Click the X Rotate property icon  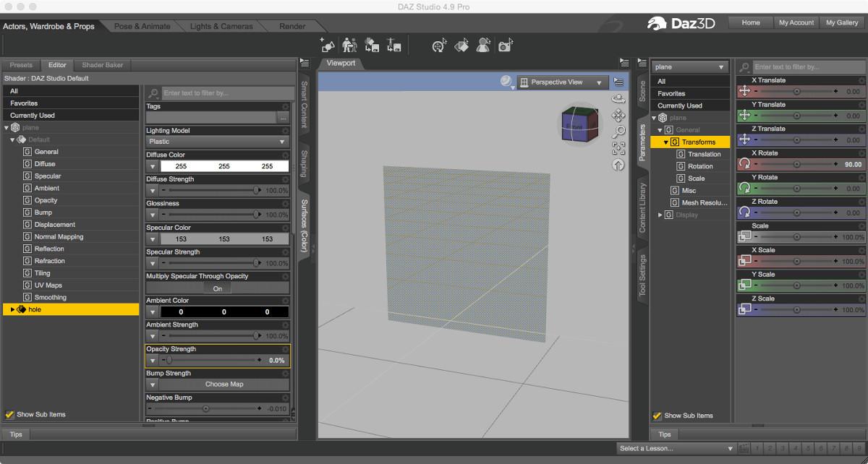click(745, 164)
